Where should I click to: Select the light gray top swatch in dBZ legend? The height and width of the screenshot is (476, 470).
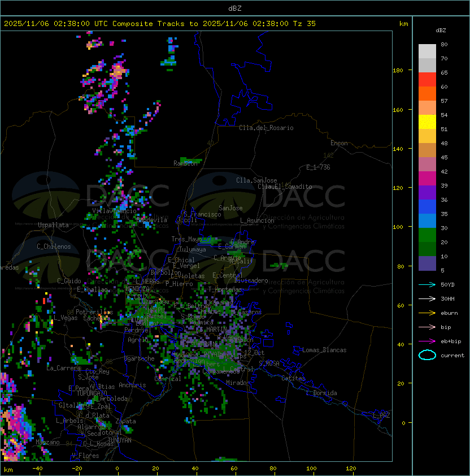tap(427, 51)
